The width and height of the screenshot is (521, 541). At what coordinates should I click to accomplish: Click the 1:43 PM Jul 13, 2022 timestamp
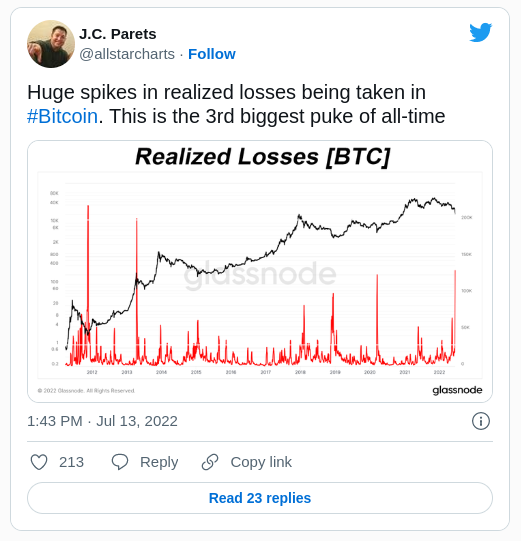click(102, 421)
